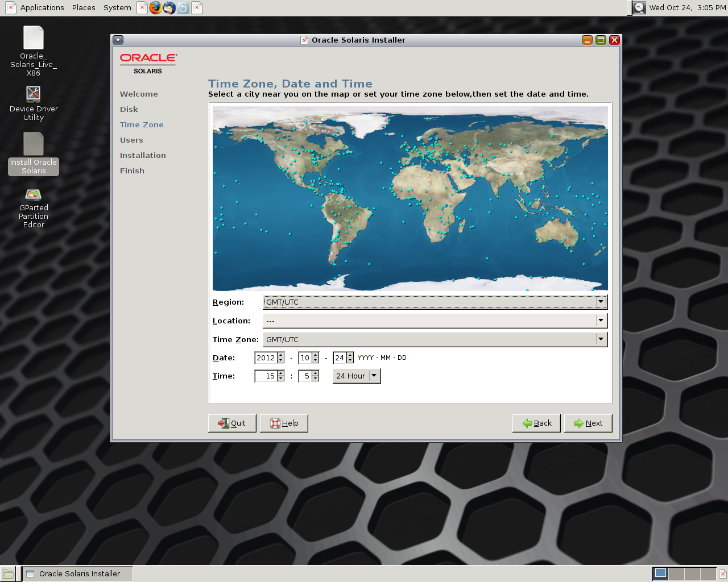
Task: Open Thunderbird mail icon in top panel
Action: pos(169,8)
